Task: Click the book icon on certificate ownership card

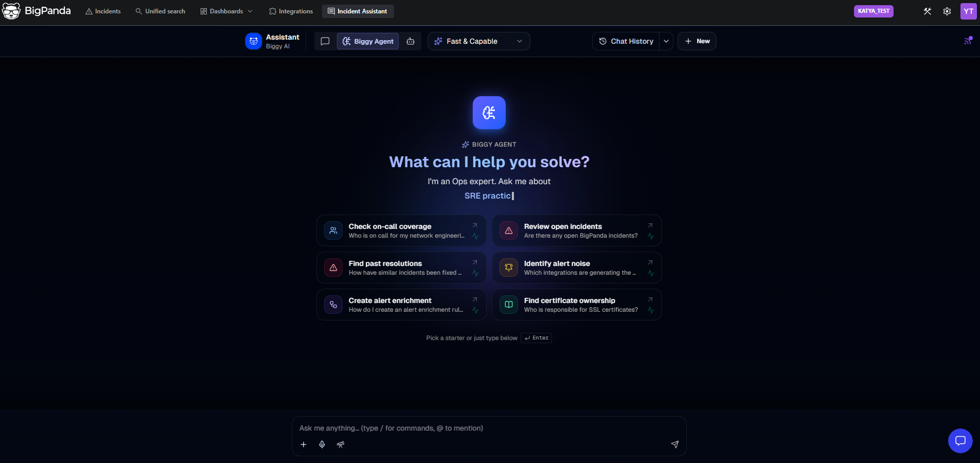Action: (509, 305)
